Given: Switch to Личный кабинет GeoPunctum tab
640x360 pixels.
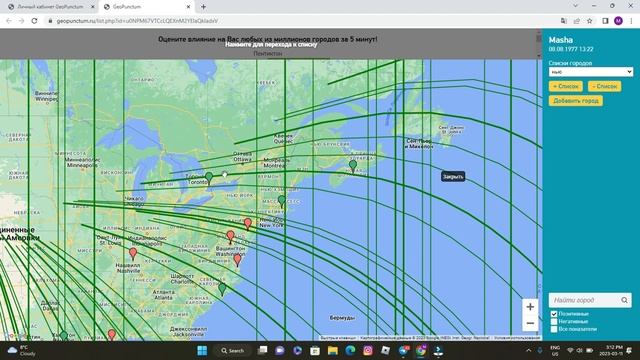Looking at the screenshot, I should (x=50, y=7).
